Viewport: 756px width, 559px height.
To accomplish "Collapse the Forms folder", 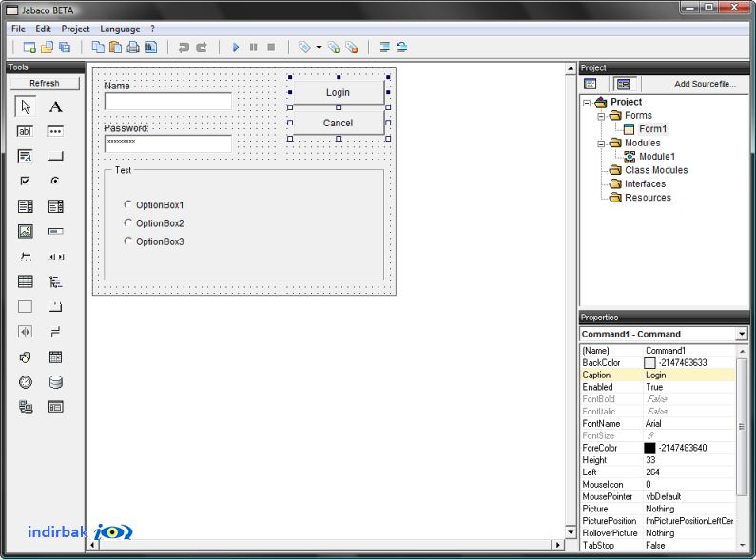I will (601, 116).
